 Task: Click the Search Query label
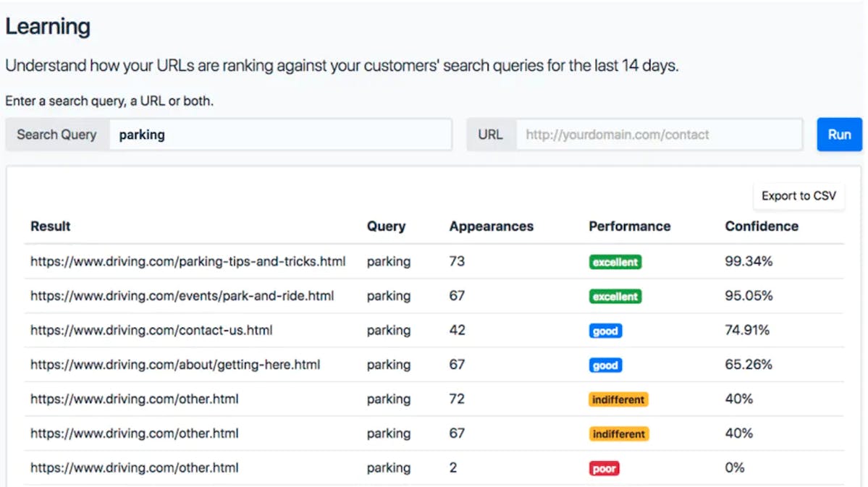pyautogui.click(x=56, y=135)
